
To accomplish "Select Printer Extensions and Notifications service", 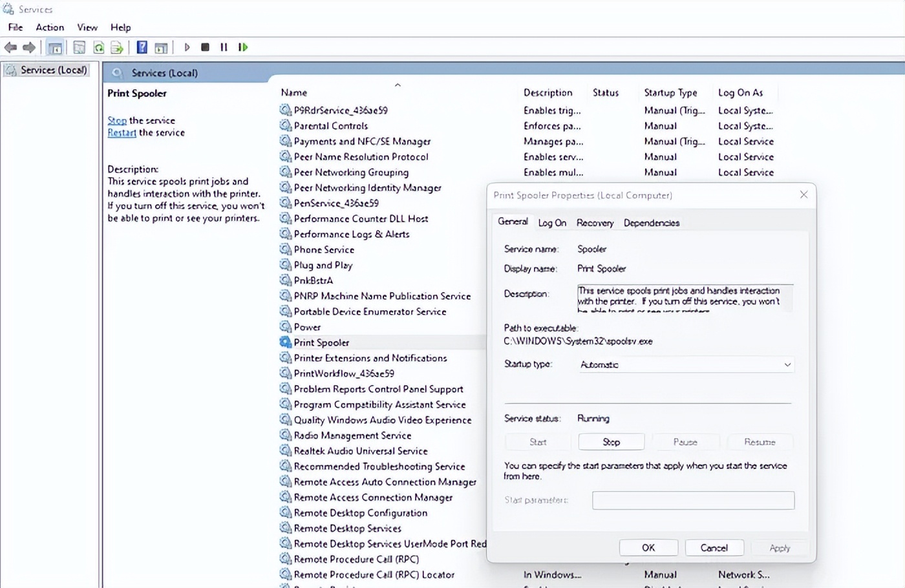I will 370,358.
